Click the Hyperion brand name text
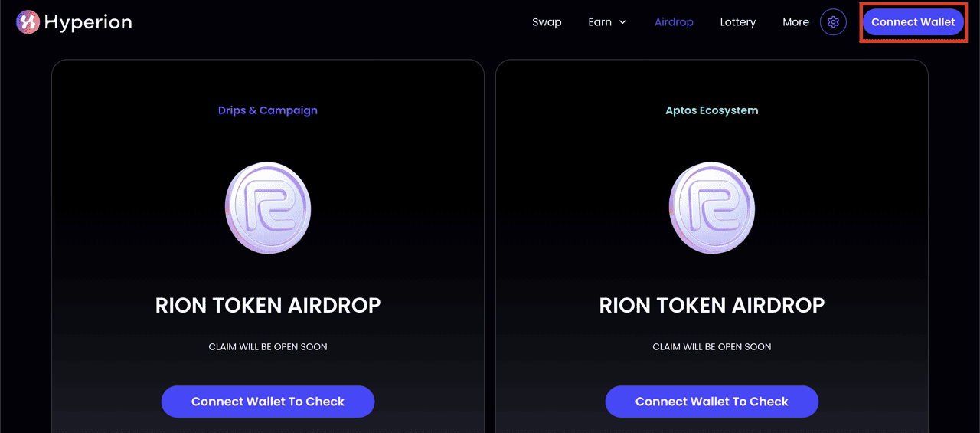Screen dimensions: 980x433 [x=88, y=22]
